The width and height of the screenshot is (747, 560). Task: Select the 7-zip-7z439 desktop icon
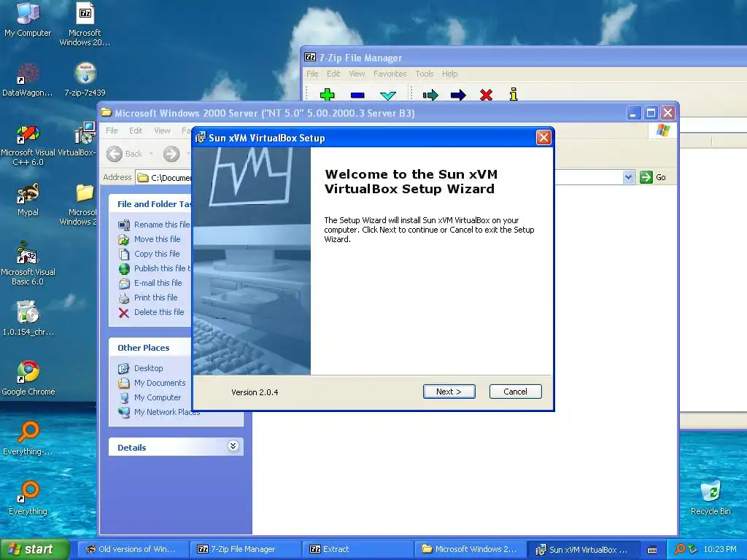tap(85, 80)
